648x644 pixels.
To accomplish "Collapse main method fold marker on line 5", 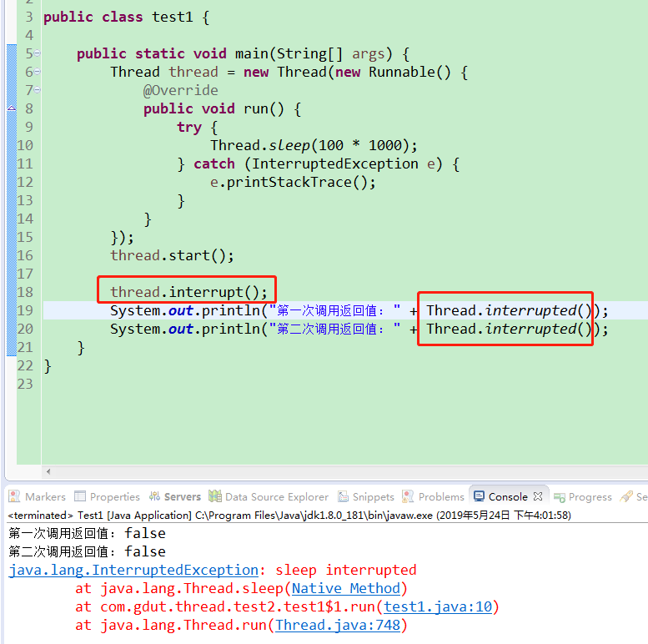I will pyautogui.click(x=38, y=53).
